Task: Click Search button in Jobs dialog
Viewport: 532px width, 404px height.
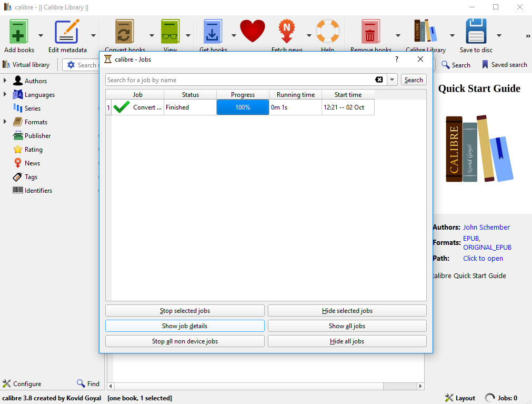Action: tap(414, 80)
